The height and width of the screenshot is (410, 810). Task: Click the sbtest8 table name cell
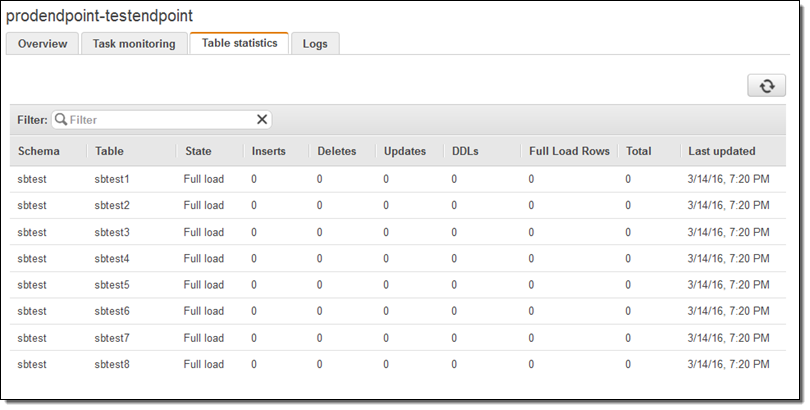(112, 364)
